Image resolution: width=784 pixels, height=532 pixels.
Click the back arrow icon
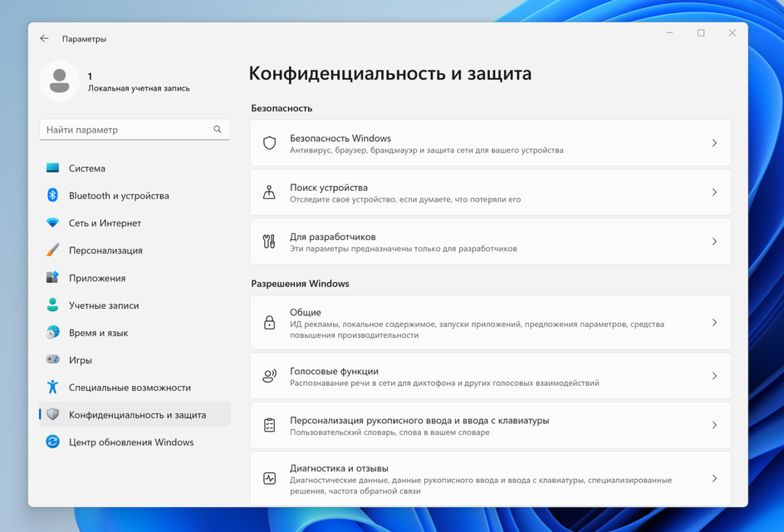[45, 38]
